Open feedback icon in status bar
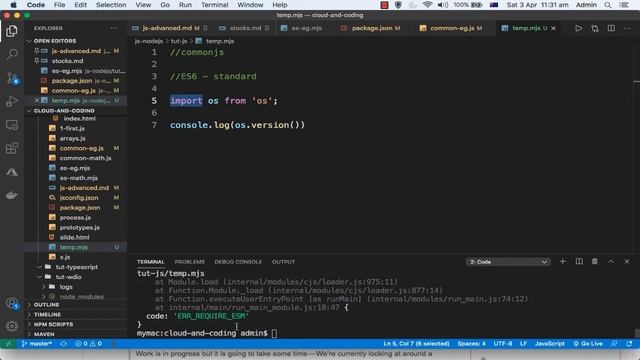The width and height of the screenshot is (640, 360). (614, 344)
